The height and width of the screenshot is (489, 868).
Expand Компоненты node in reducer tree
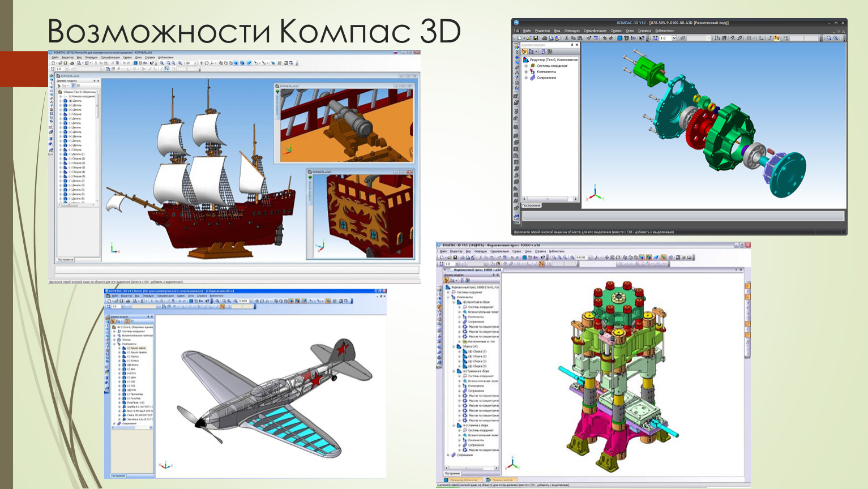pos(526,72)
